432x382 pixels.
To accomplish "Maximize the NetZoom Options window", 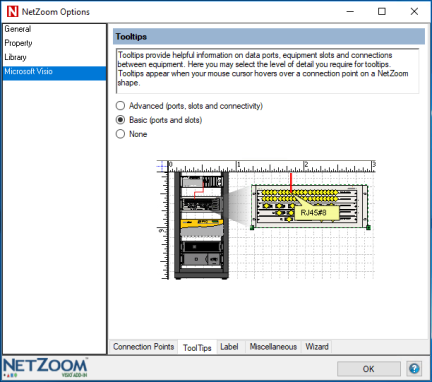I will 382,12.
